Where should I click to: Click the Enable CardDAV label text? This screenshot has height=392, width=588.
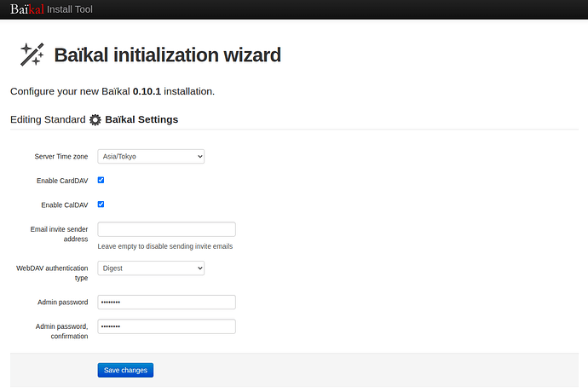click(62, 181)
